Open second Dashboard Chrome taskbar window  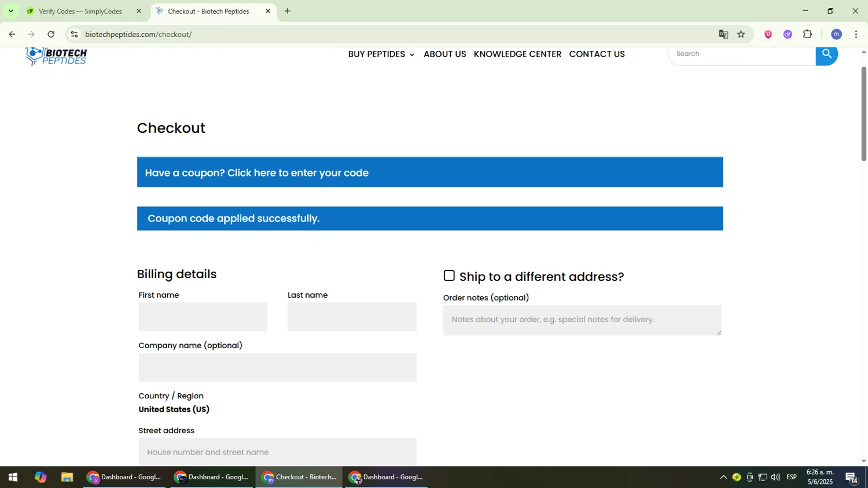(212, 478)
